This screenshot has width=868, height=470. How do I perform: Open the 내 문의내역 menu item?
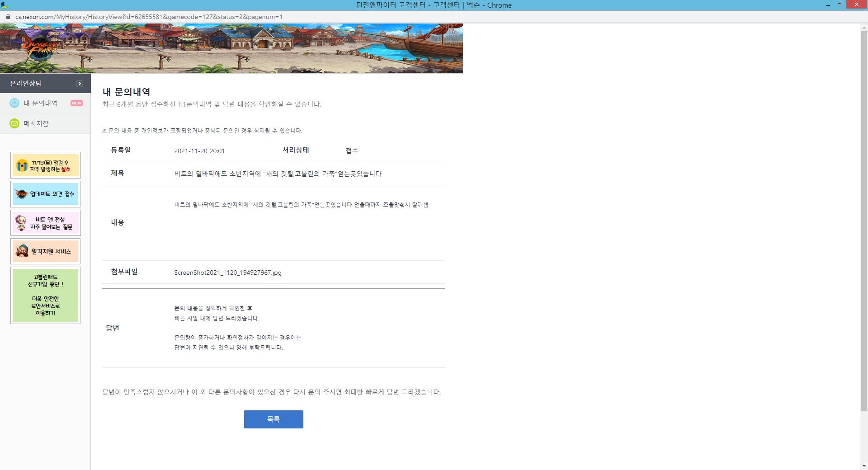pyautogui.click(x=41, y=103)
